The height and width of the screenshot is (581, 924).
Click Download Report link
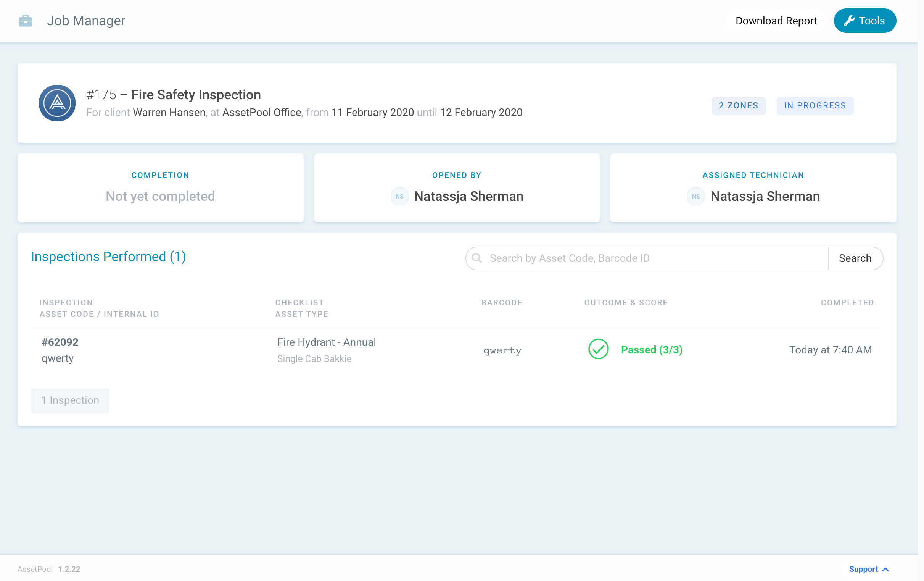[x=776, y=21]
